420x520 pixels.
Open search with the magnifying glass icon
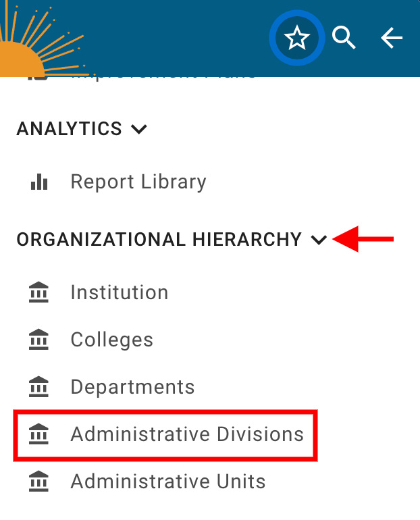coord(344,39)
